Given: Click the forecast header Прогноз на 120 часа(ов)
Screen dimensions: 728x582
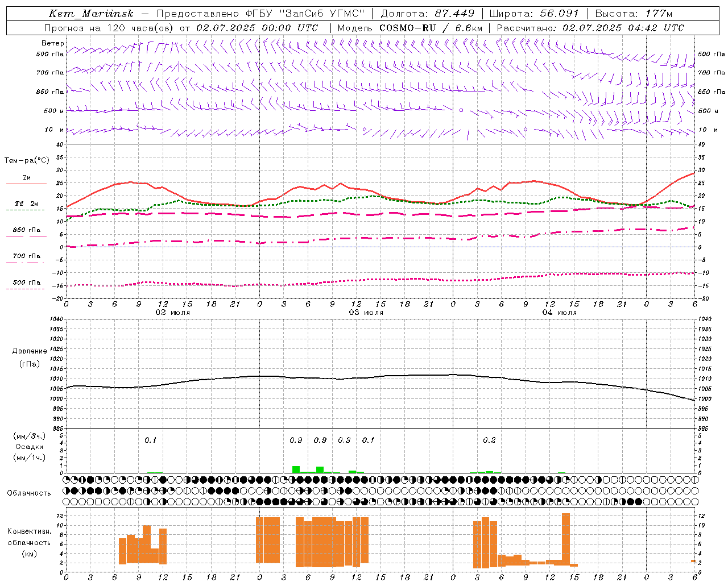Looking at the screenshot, I should (109, 28).
